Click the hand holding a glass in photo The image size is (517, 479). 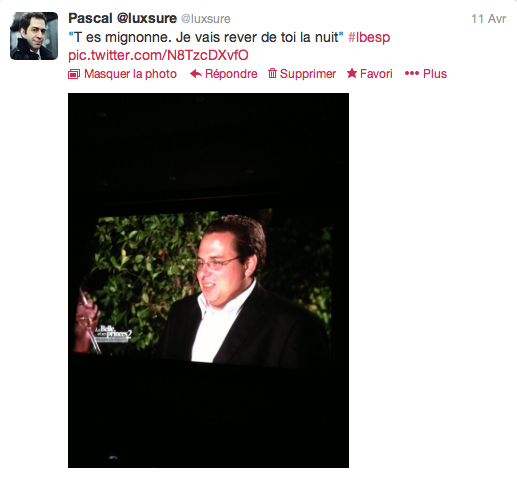[87, 320]
